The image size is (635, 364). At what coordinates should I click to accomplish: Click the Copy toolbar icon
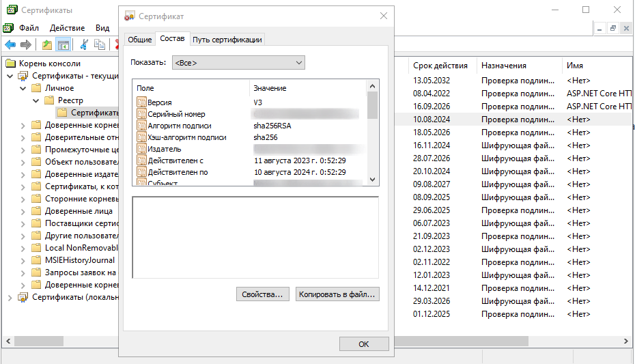(x=100, y=45)
